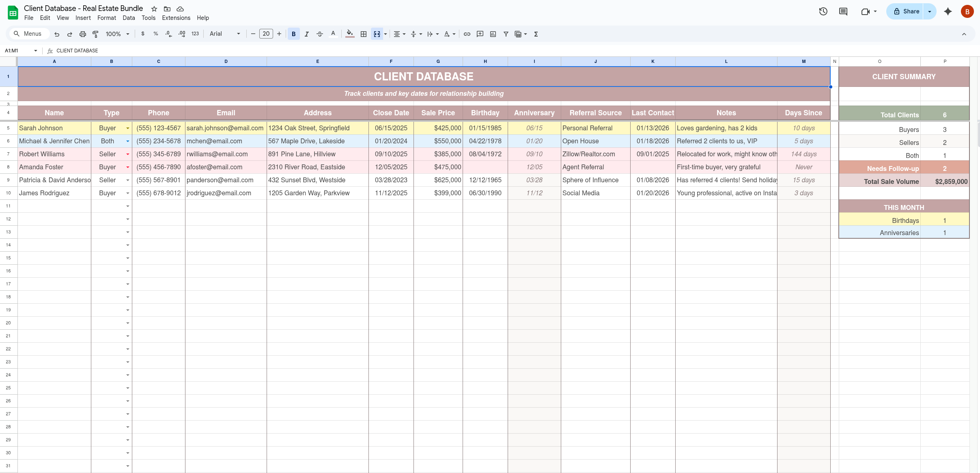Toggle merge cells
This screenshot has width=980, height=473.
(377, 34)
